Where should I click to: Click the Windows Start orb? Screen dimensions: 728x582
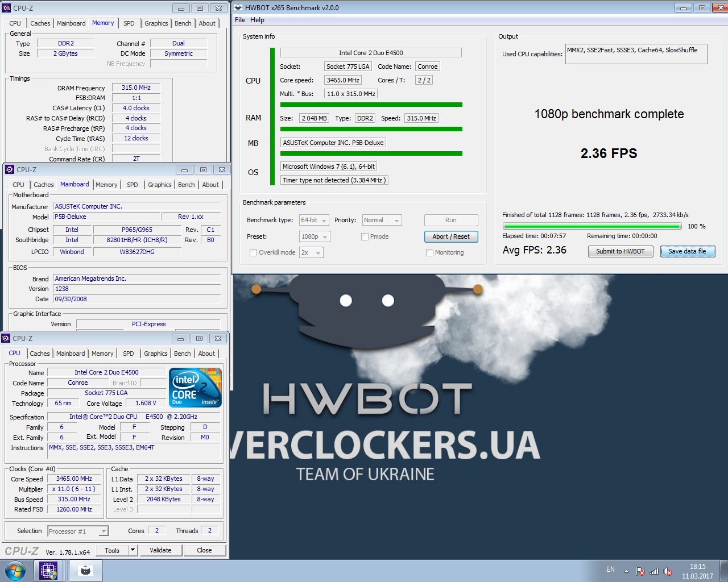[x=15, y=571]
